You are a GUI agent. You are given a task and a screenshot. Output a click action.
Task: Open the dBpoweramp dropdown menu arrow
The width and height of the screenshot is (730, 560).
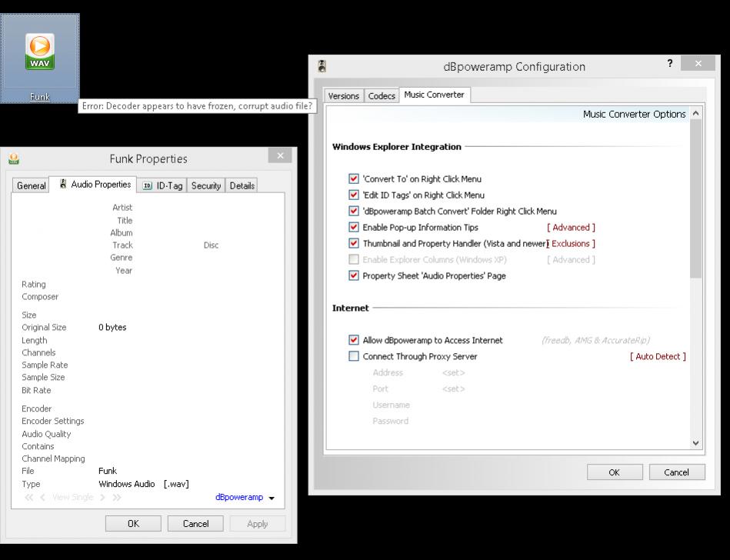click(272, 498)
